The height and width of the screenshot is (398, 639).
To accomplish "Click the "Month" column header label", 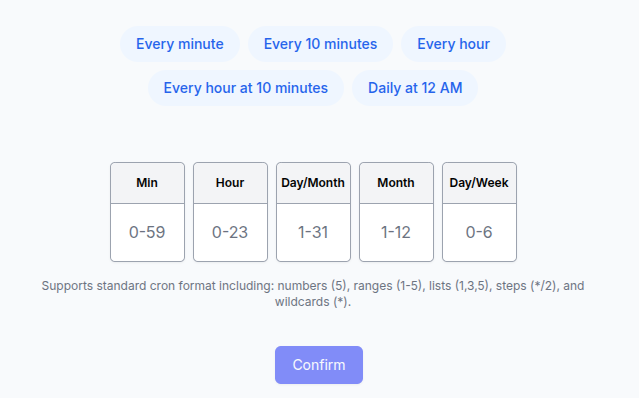I will coord(396,183).
